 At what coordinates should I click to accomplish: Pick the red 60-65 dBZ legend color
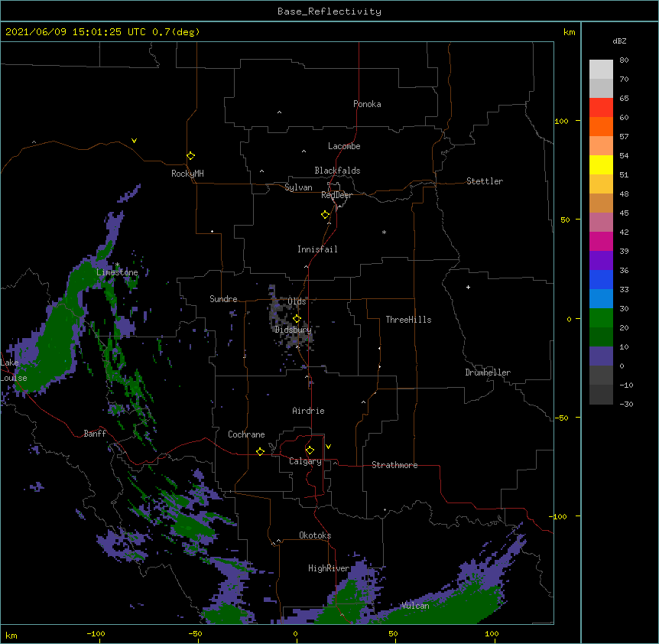pyautogui.click(x=601, y=108)
